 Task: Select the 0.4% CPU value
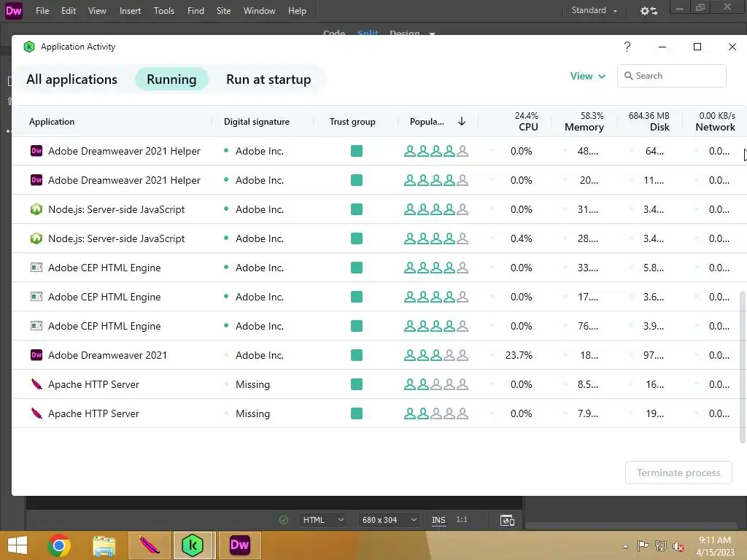[521, 238]
